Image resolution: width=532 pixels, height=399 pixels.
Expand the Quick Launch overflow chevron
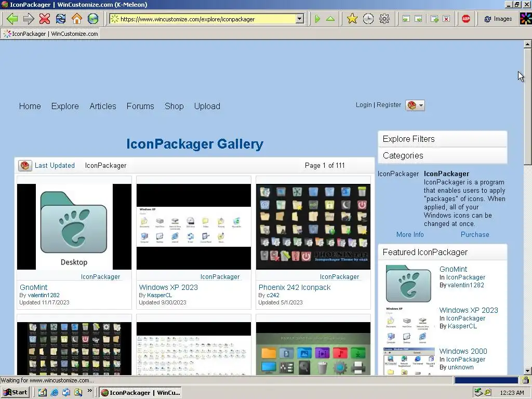pyautogui.click(x=89, y=391)
